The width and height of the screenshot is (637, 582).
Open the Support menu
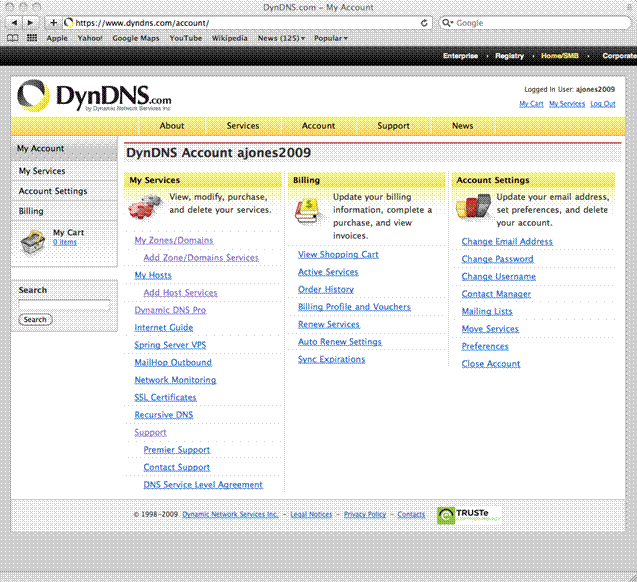(x=393, y=126)
